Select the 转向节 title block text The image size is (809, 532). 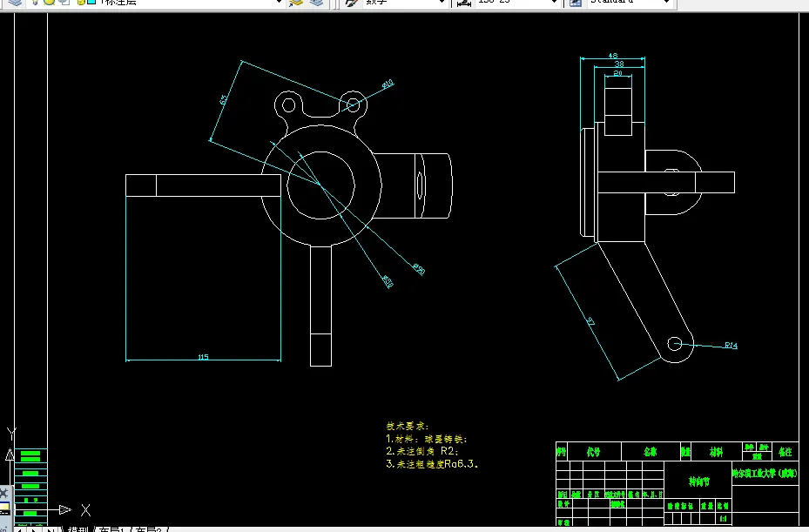tap(699, 481)
